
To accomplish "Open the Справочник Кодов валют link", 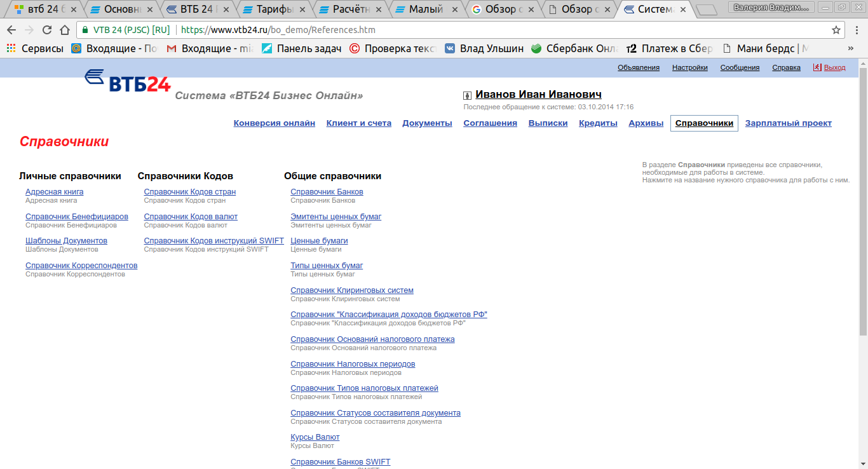I will (x=191, y=217).
